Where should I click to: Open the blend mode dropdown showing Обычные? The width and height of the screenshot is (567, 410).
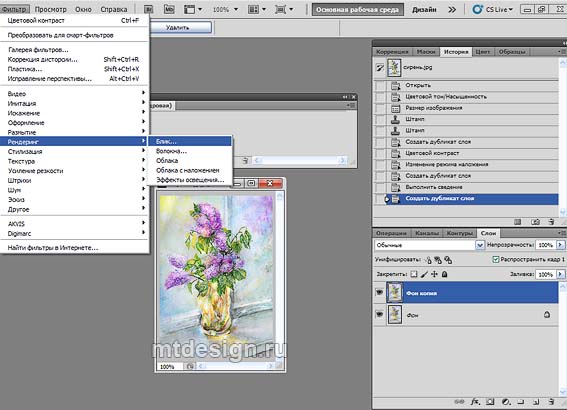click(x=429, y=245)
